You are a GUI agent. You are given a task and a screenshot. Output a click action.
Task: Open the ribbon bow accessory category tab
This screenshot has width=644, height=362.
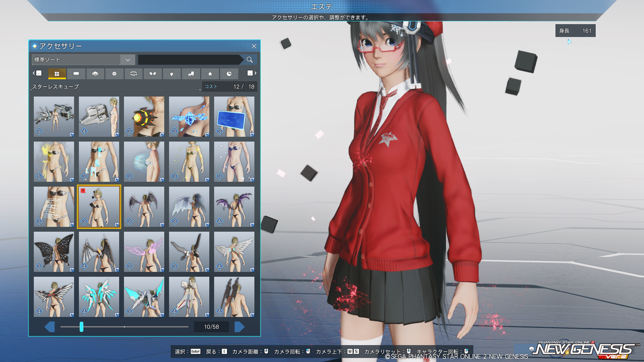tap(152, 73)
